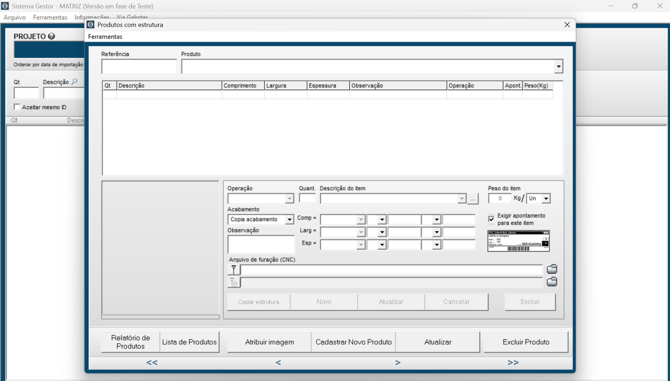670x381 pixels.
Task: Open the Un unit dropdown by Peso do item
Action: tap(546, 199)
